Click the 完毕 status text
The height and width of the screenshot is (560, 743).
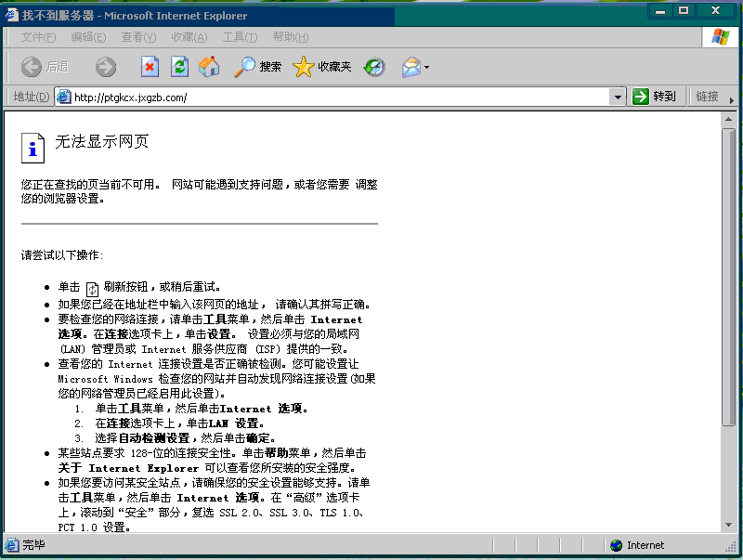click(x=33, y=545)
